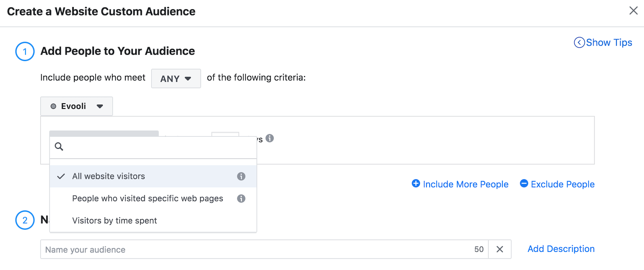Viewport: 644px width, 270px height.
Task: Choose People who visited specific web pages
Action: click(x=148, y=199)
